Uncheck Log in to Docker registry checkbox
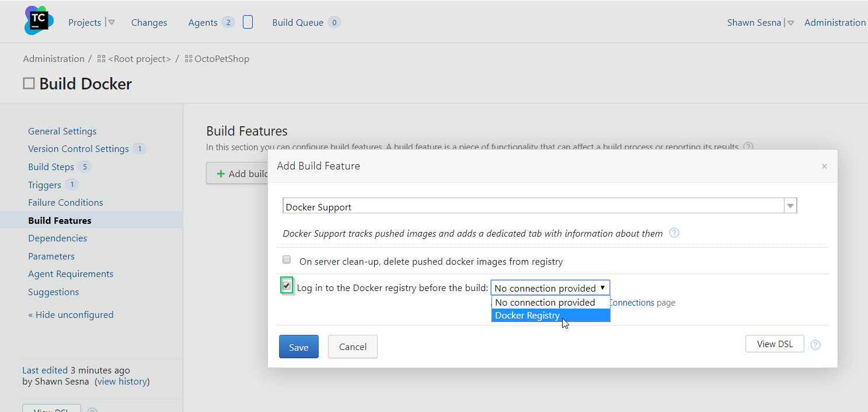Viewport: 868px width, 412px height. [287, 286]
